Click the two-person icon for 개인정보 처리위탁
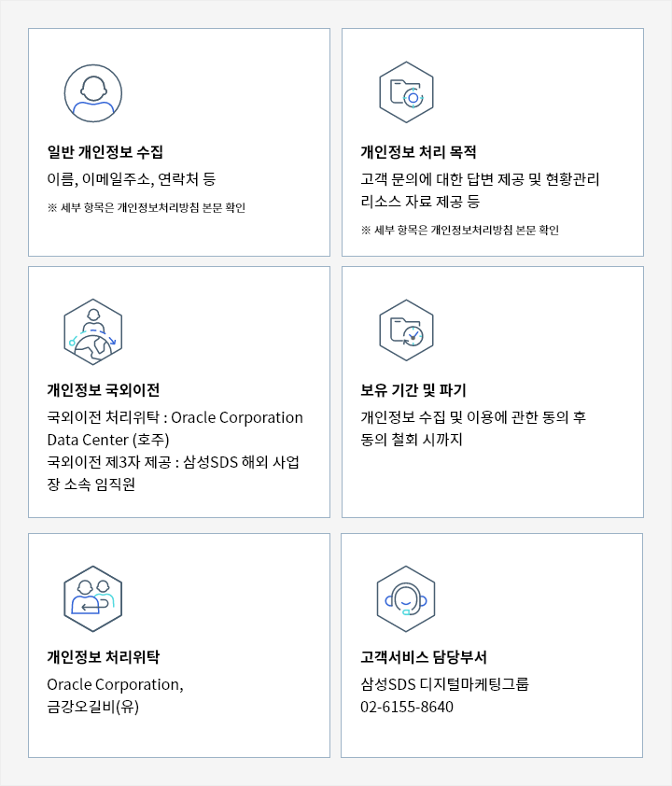The width and height of the screenshot is (672, 786). [93, 598]
